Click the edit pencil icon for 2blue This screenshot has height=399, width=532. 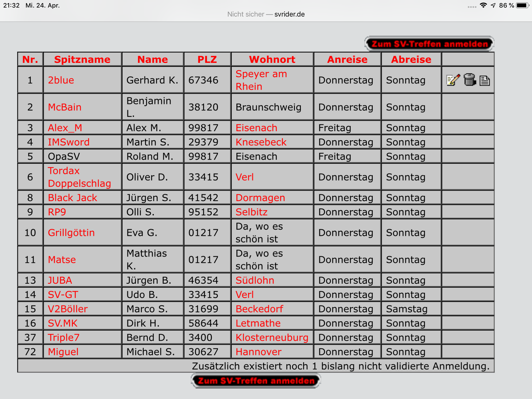(x=453, y=80)
